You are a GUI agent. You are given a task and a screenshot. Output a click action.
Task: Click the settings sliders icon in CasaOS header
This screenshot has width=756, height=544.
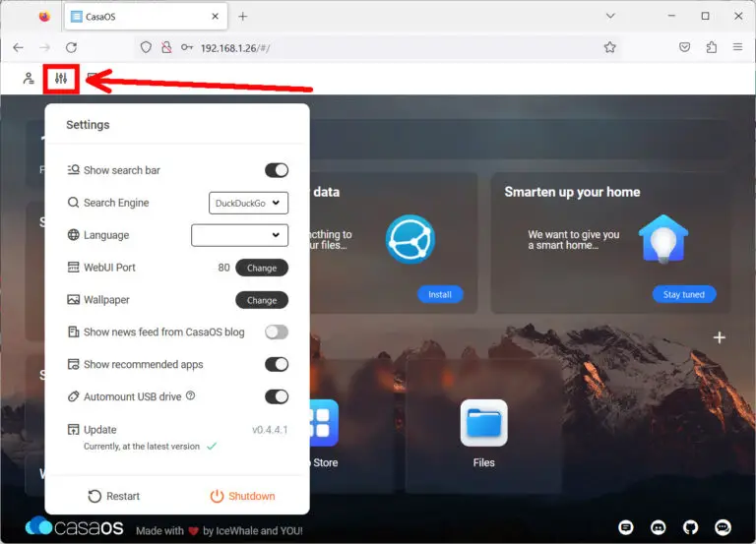[x=61, y=78]
